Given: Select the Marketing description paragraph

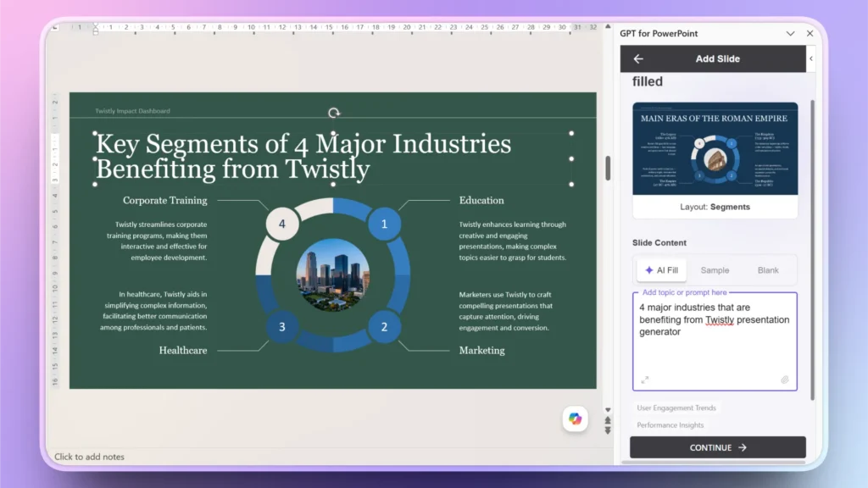Looking at the screenshot, I should coord(505,311).
